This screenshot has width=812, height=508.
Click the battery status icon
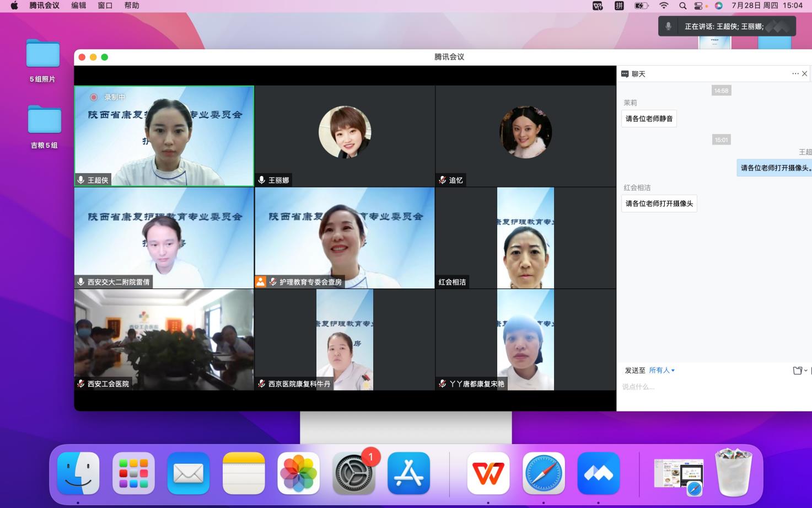642,6
